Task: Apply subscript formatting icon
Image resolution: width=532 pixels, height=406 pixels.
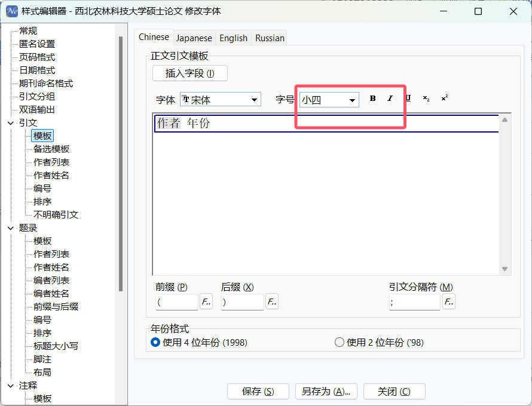Action: pos(426,99)
